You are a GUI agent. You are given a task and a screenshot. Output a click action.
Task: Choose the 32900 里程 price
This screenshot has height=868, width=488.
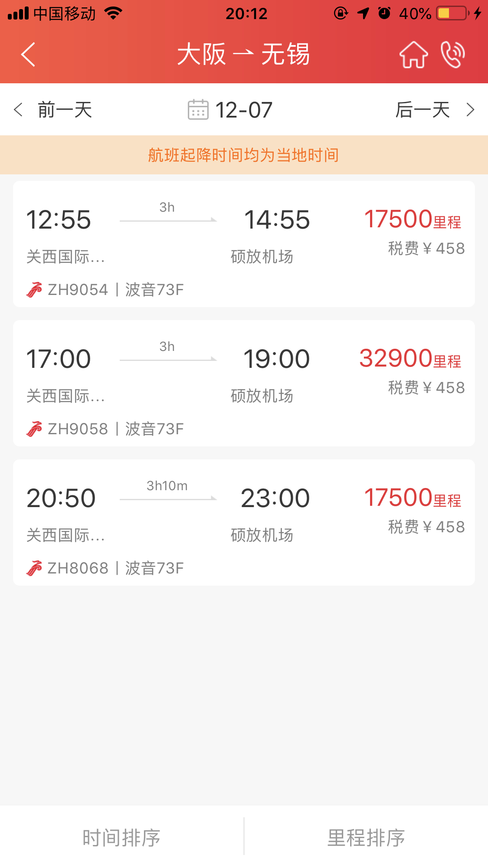click(410, 359)
